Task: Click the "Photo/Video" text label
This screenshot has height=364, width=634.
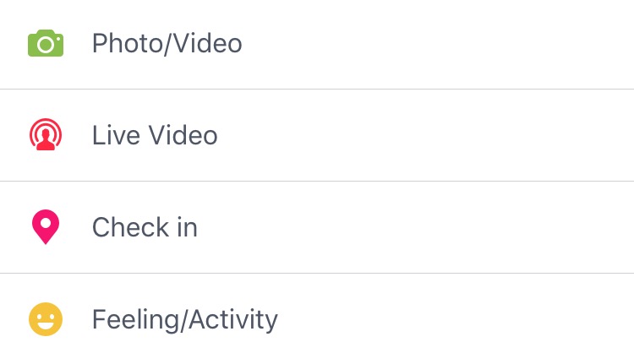Action: point(167,43)
